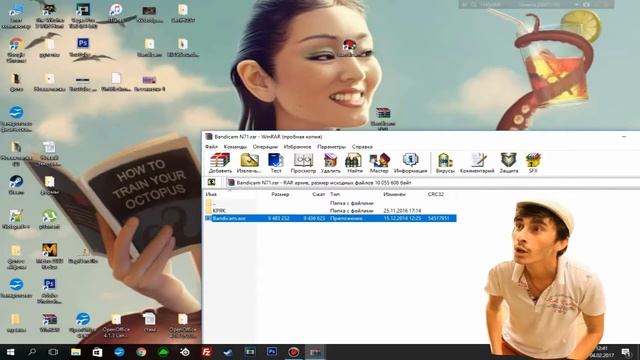
Task: Click the archive path address field
Action: [433, 183]
